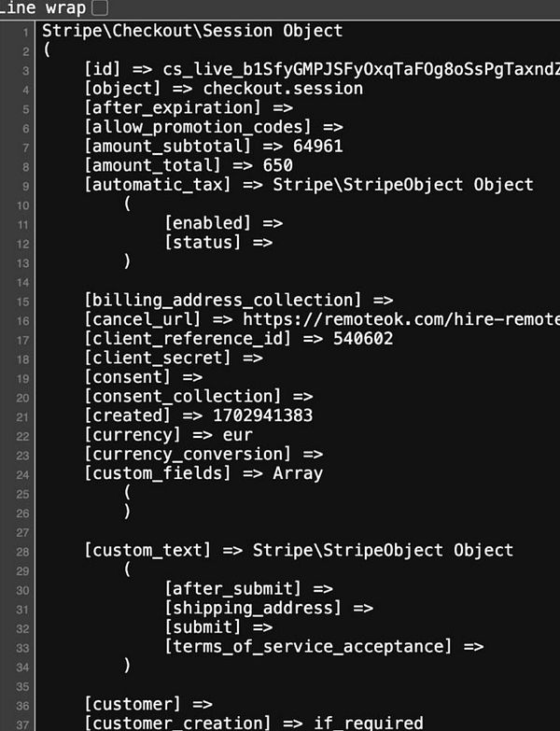Click the [billing_address_collection] key
Image resolution: width=560 pixels, height=731 pixels.
click(x=223, y=301)
